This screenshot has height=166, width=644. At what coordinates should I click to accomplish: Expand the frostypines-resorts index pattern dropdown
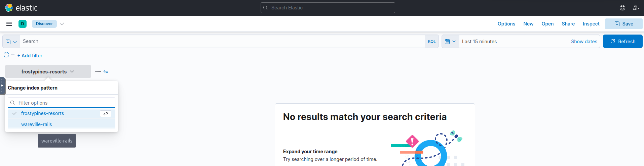click(x=48, y=72)
